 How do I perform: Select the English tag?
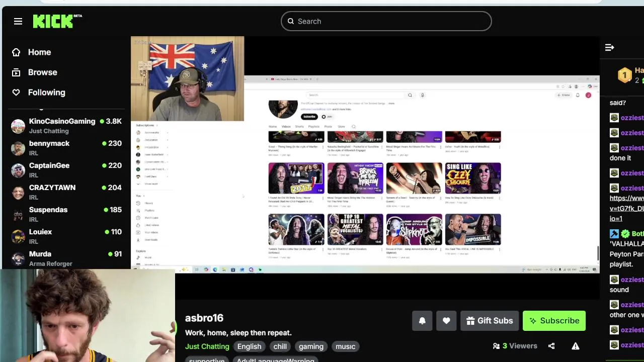pos(249,346)
